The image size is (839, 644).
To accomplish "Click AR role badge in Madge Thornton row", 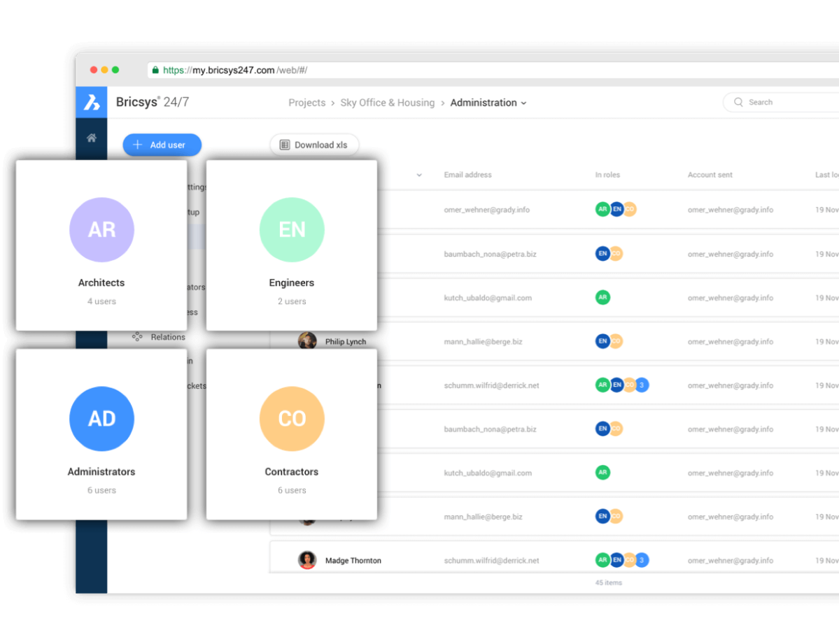I will (602, 560).
